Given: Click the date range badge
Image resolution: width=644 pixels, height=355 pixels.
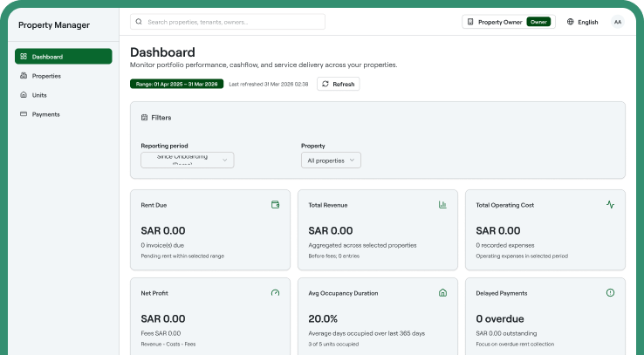Looking at the screenshot, I should tap(176, 84).
